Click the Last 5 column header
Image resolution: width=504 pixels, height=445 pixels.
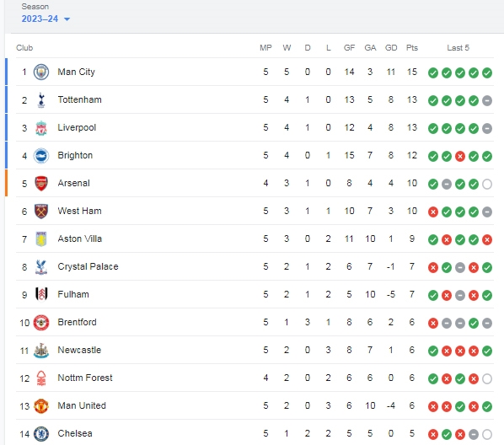pyautogui.click(x=458, y=47)
